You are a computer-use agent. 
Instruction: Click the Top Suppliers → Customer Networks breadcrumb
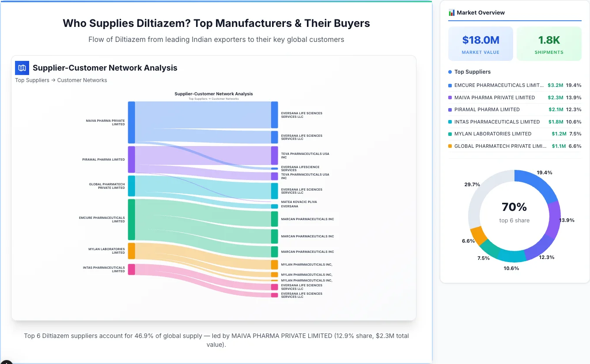pyautogui.click(x=61, y=80)
